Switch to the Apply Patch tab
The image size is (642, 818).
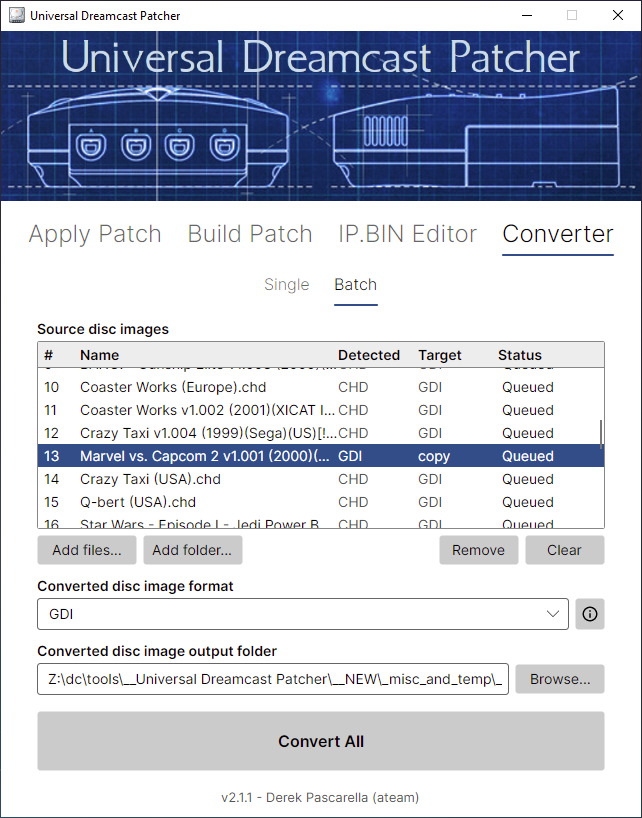[95, 234]
